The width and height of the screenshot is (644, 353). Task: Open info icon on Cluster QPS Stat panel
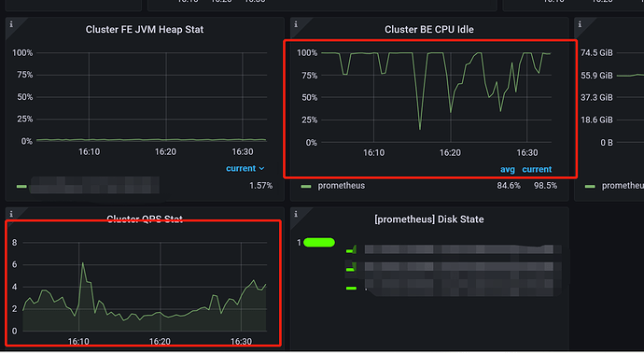click(11, 214)
